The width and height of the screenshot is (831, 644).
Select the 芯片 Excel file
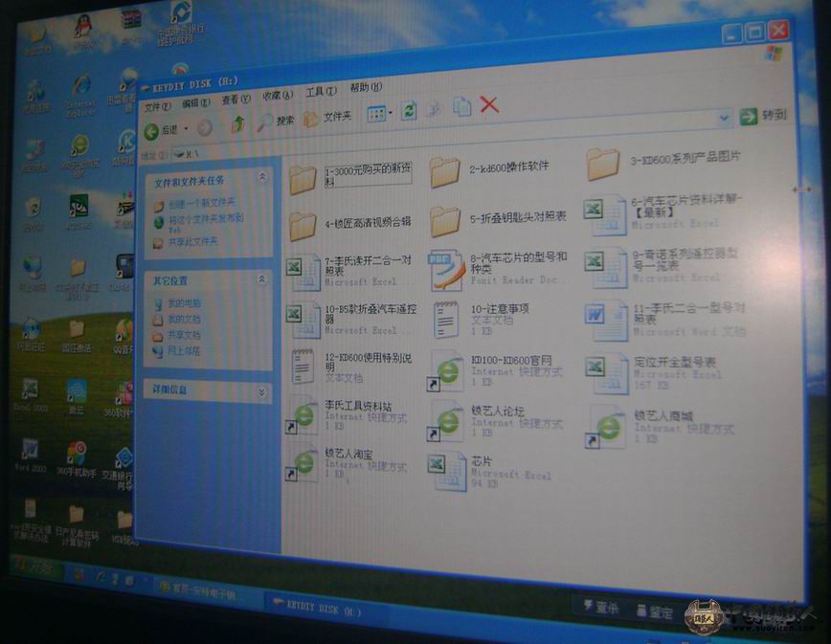(x=490, y=472)
